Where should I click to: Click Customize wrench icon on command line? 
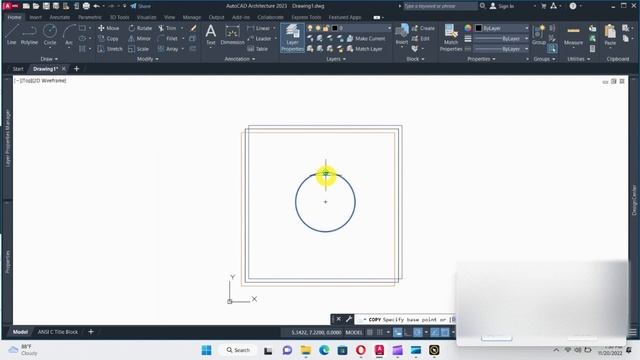pos(349,319)
